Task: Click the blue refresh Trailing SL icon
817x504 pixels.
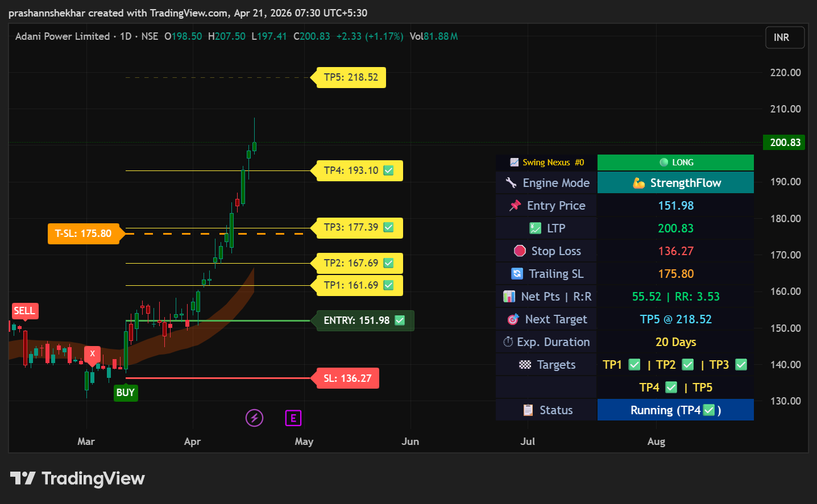Action: coord(517,273)
